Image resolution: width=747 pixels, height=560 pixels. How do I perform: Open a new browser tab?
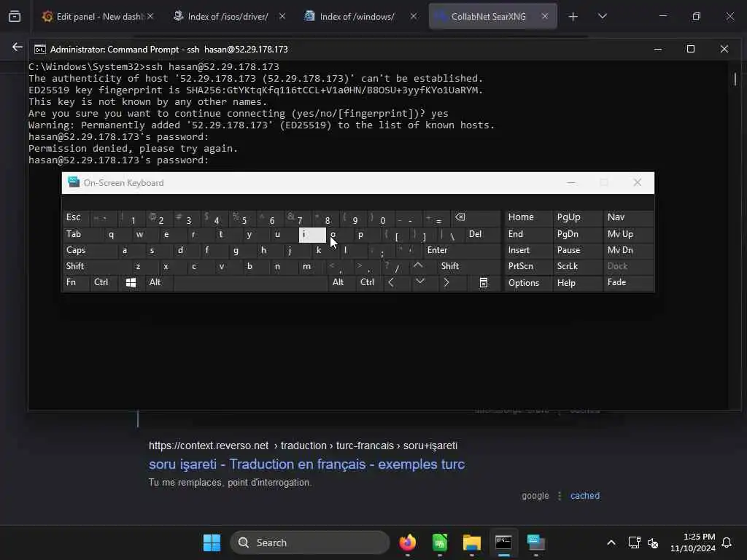[x=573, y=17]
